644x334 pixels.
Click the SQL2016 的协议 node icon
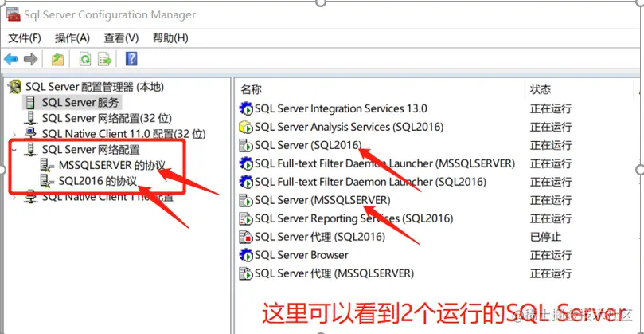point(47,181)
